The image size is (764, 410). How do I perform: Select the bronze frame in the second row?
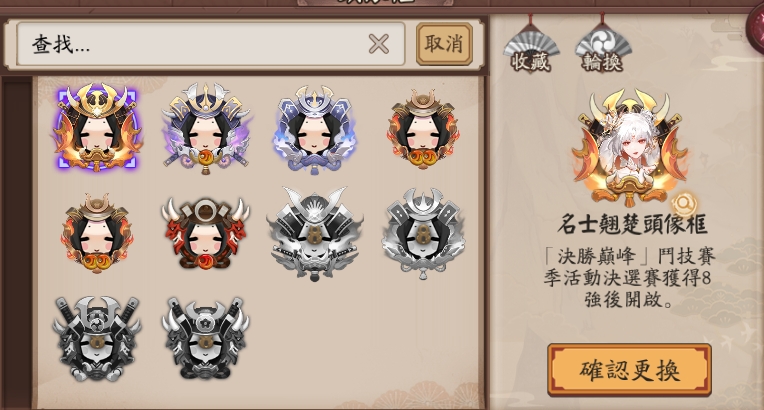97,233
